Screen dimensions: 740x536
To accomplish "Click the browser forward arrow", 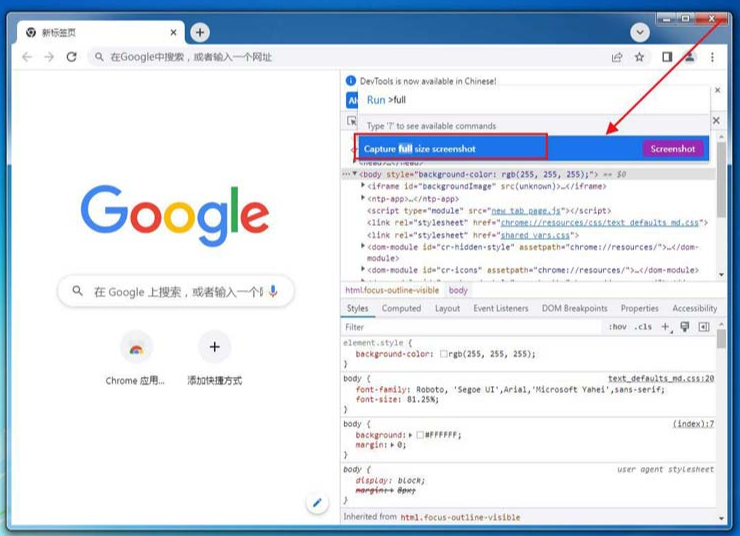I will [49, 57].
